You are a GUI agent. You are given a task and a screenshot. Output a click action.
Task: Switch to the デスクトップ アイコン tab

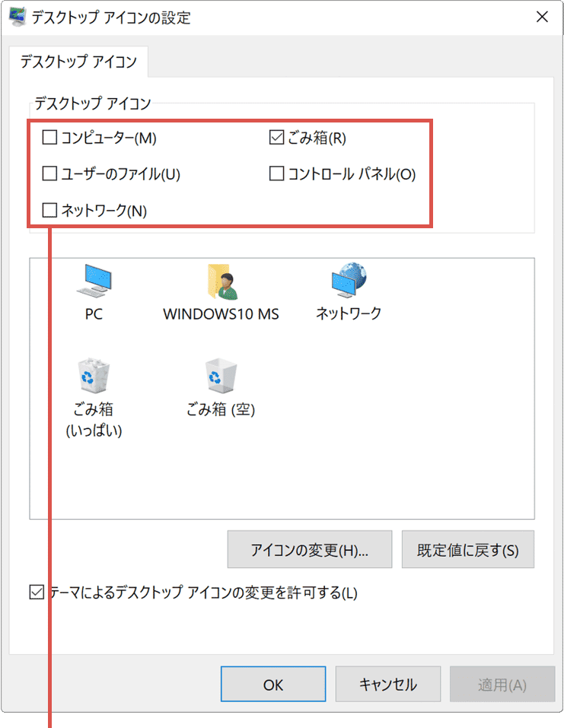click(78, 62)
